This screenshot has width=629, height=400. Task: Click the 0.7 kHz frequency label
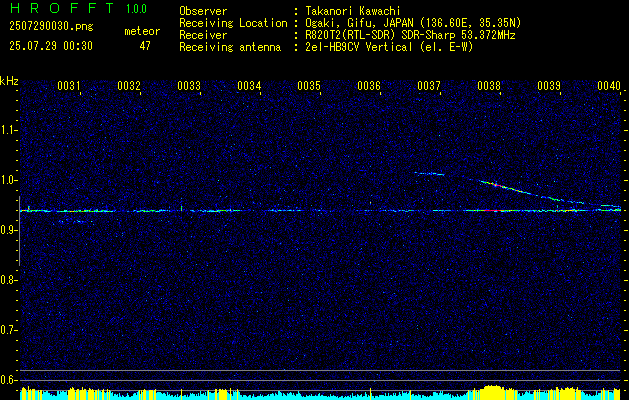click(8, 330)
